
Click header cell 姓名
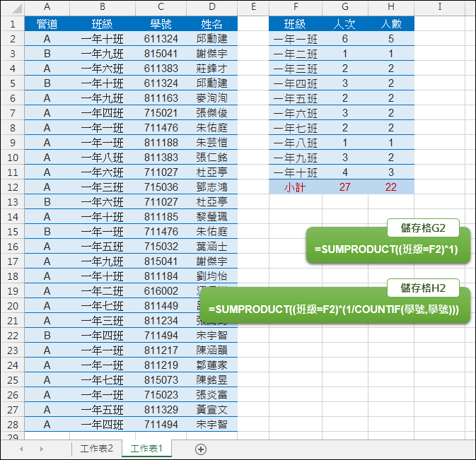tap(212, 24)
